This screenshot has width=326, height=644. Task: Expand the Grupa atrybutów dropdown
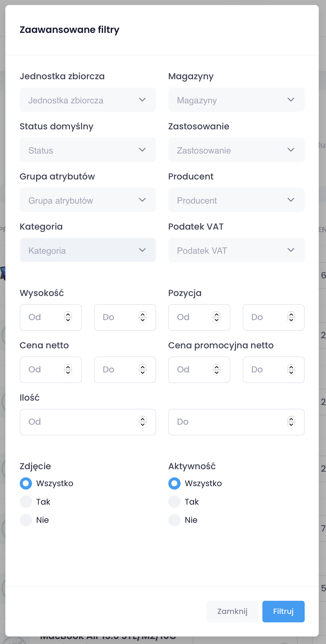tap(88, 200)
